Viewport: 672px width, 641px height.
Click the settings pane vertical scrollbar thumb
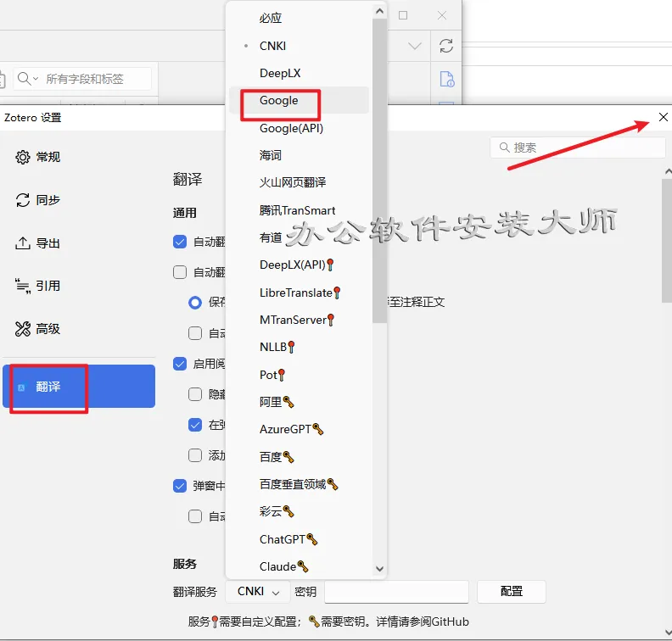coord(667,241)
